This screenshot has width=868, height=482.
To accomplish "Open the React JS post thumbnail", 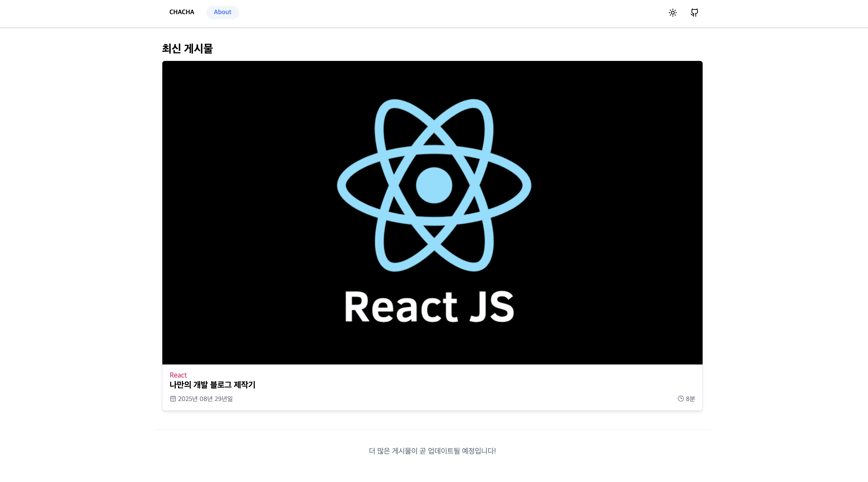I will (432, 212).
